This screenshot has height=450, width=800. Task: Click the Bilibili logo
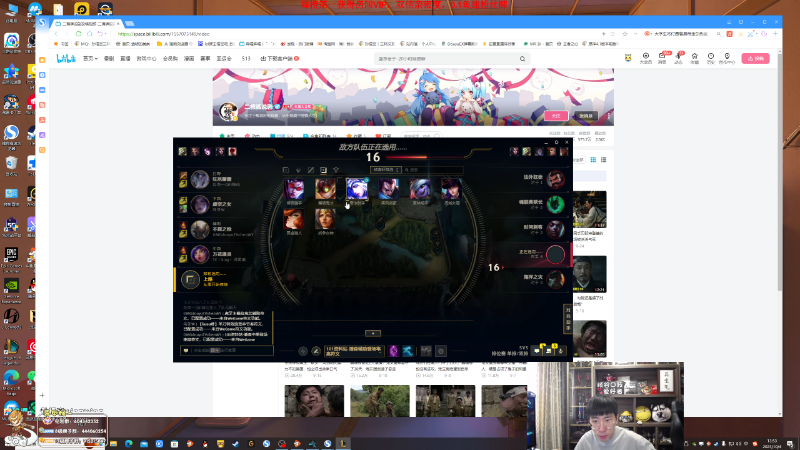[66, 59]
